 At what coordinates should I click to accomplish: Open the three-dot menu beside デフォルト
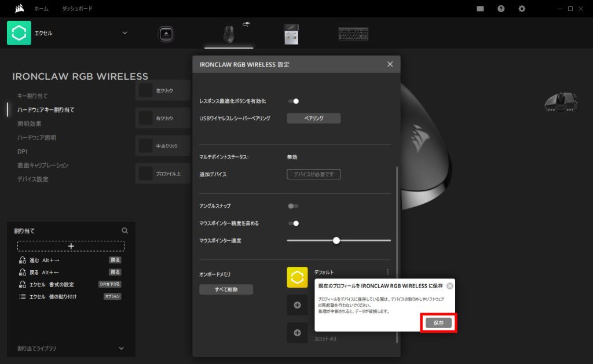(387, 272)
